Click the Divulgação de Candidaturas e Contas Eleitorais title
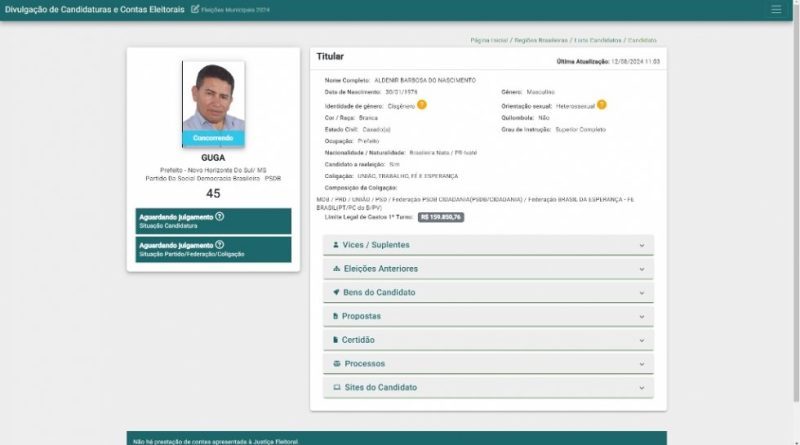Image resolution: width=800 pixels, height=445 pixels. coord(93,10)
